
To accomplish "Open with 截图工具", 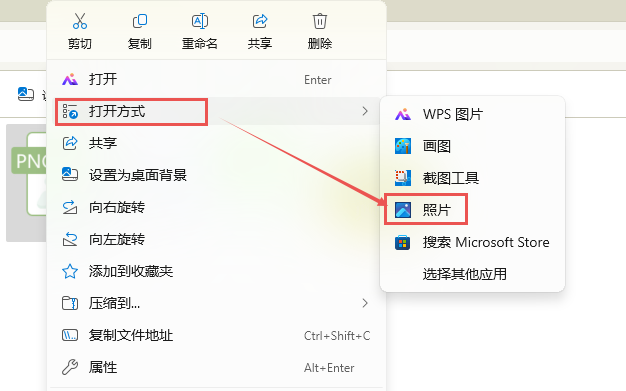I will [472, 178].
